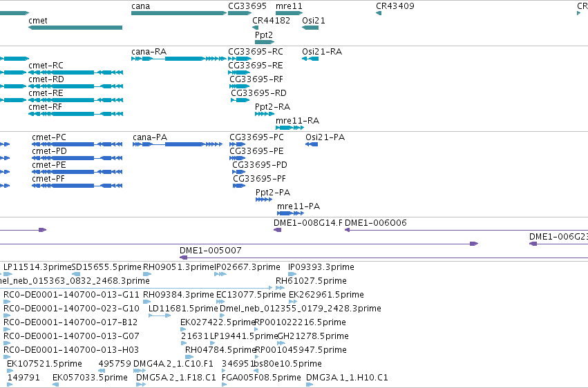
Task: Select the cana gene feature bar
Action: click(179, 13)
